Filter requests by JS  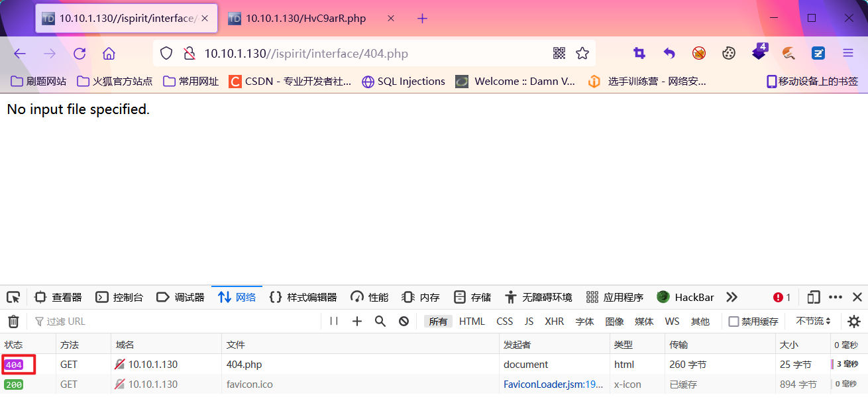[529, 322]
